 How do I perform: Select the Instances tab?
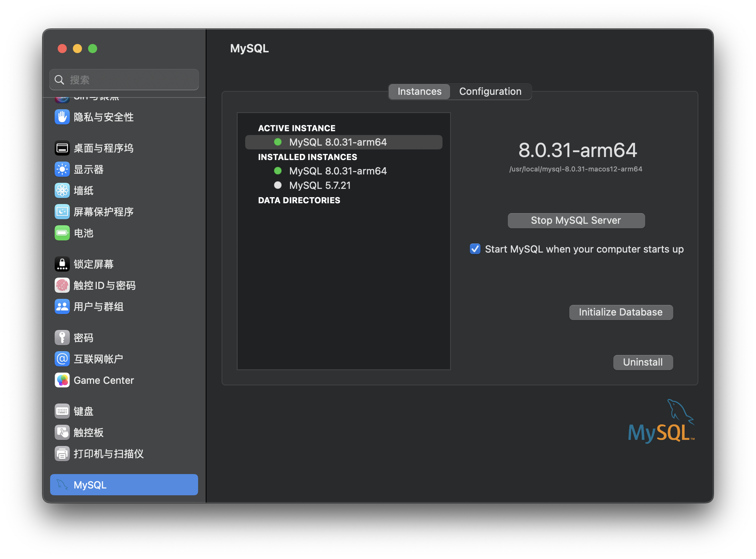click(x=419, y=92)
